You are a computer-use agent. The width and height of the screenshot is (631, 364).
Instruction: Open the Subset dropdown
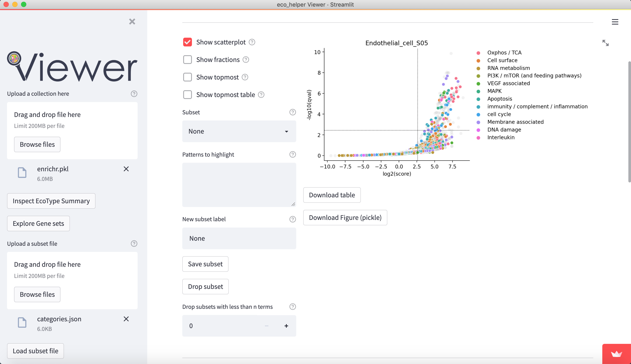pos(239,131)
